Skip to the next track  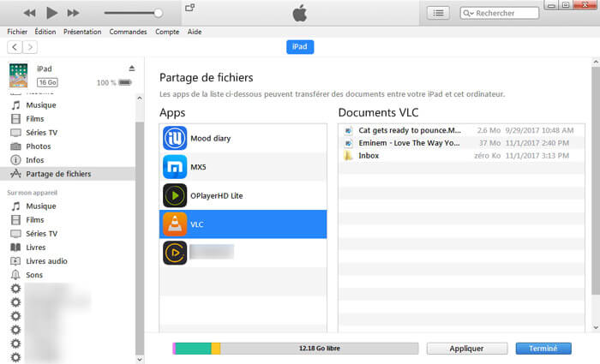pos(73,13)
